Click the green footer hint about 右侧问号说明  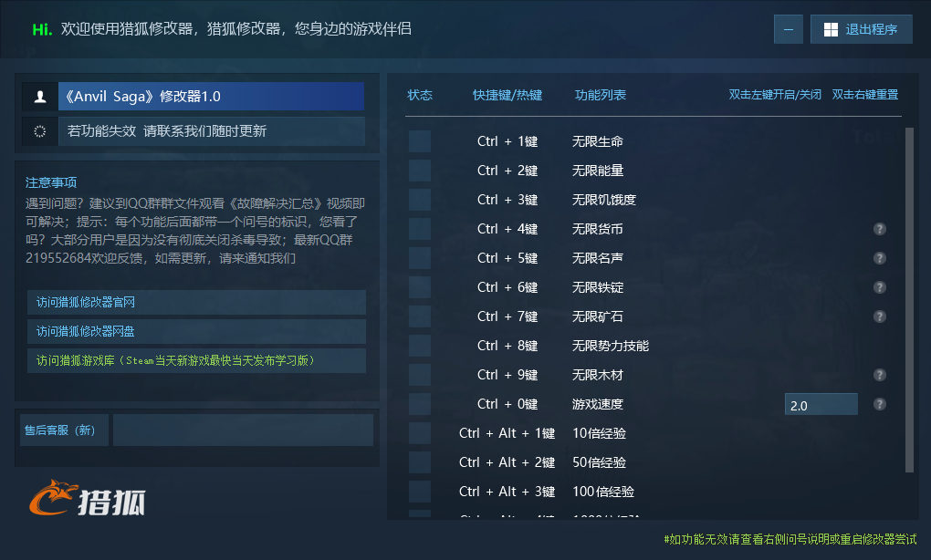click(x=790, y=539)
